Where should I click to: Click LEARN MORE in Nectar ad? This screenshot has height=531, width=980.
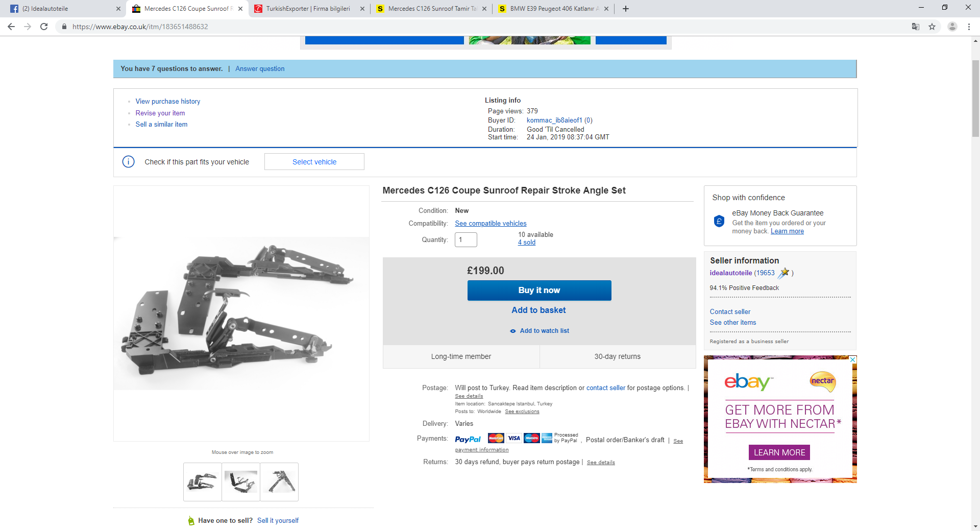pos(779,452)
